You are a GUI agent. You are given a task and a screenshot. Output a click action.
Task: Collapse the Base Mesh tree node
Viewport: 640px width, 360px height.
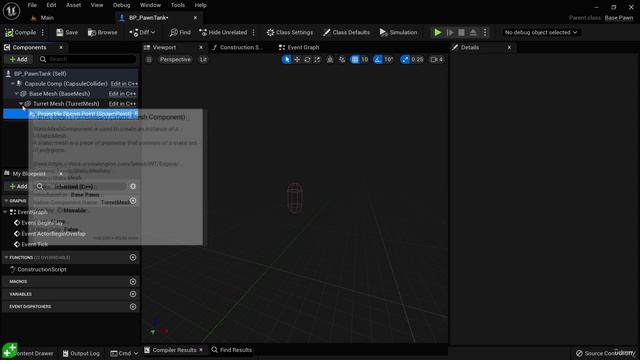point(17,93)
